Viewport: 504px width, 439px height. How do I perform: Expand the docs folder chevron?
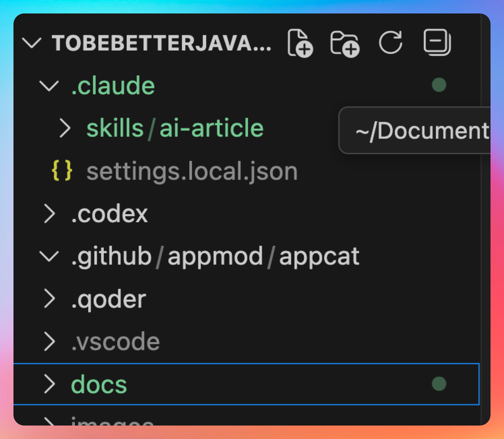(x=50, y=384)
